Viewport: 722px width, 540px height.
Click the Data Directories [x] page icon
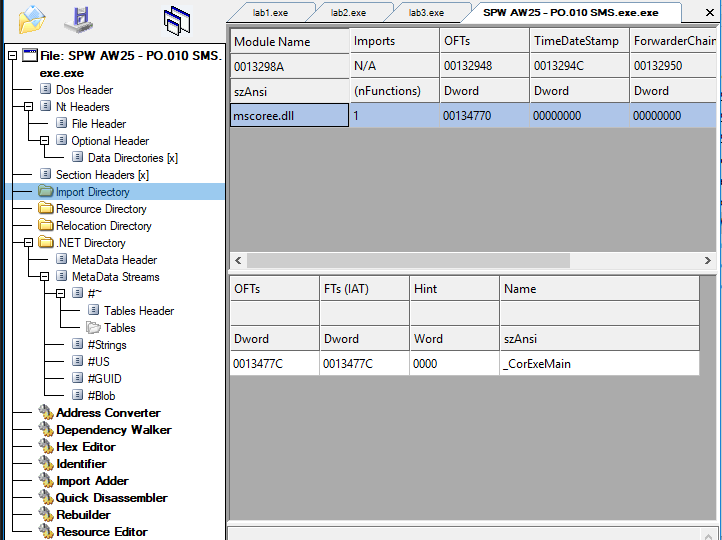point(77,157)
